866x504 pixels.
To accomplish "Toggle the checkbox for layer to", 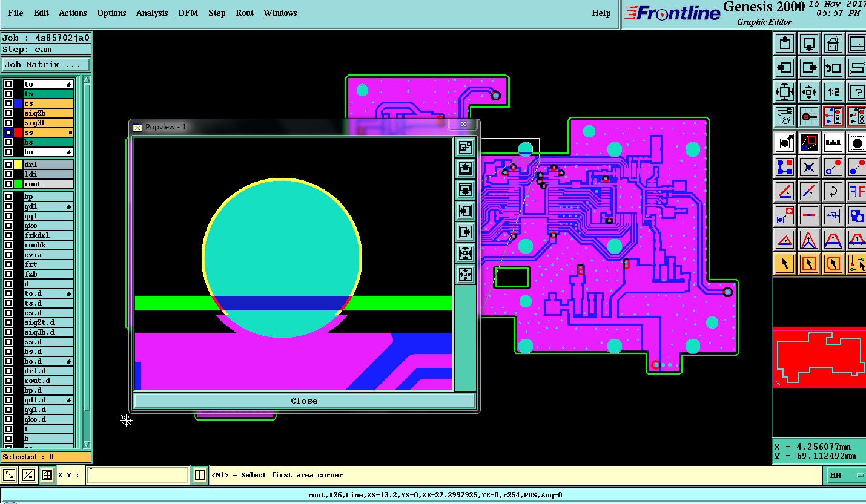I will (8, 84).
